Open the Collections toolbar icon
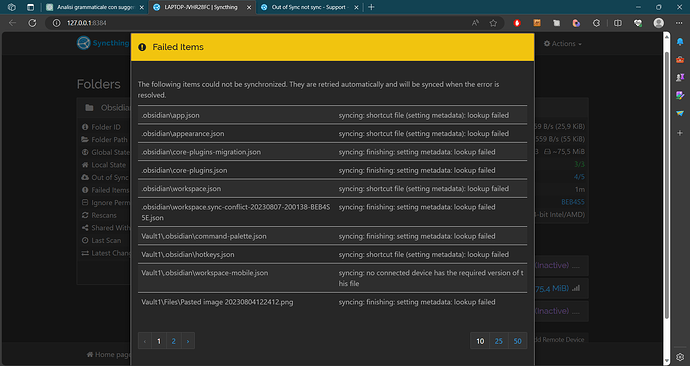Image resolution: width=690 pixels, height=366 pixels. pyautogui.click(x=557, y=23)
